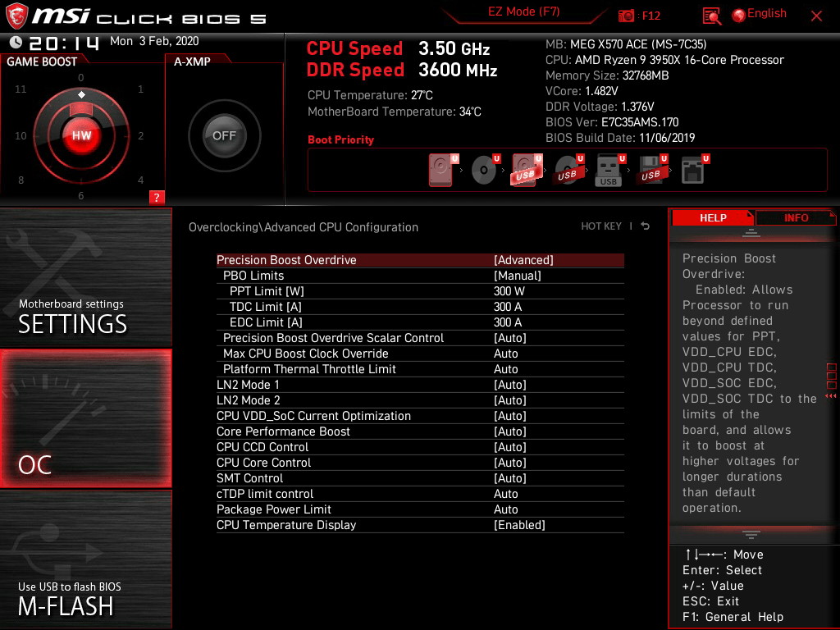Image resolution: width=840 pixels, height=630 pixels.
Task: Open the M-FLASH BIOS flashing section
Action: (x=85, y=559)
